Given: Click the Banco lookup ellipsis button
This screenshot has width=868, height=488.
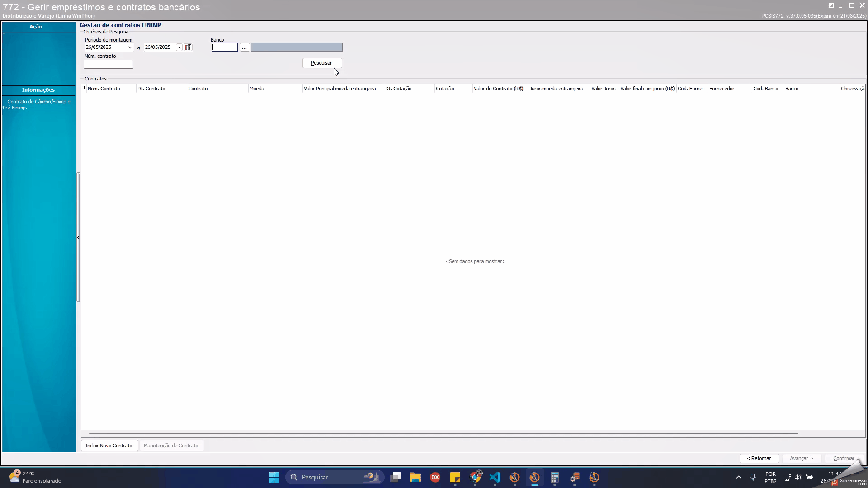Looking at the screenshot, I should point(244,47).
